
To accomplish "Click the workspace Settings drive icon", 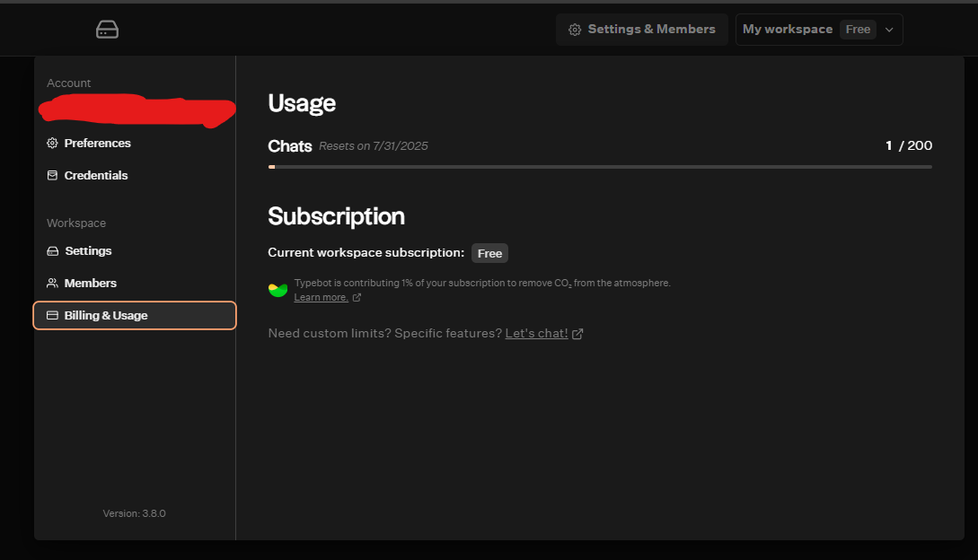I will click(52, 250).
